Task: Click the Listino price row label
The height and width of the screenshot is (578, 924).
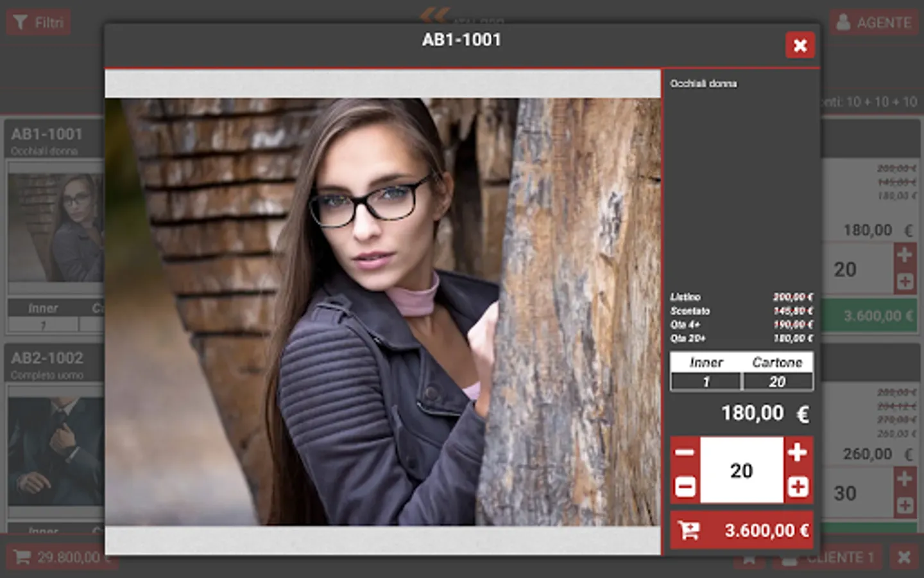Action: pos(685,297)
